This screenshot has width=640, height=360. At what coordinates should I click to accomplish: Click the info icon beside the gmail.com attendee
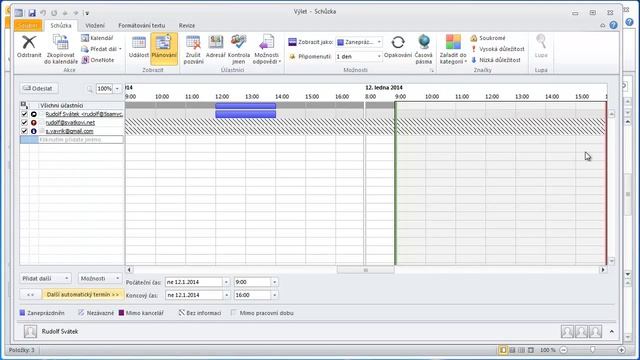coord(34,131)
